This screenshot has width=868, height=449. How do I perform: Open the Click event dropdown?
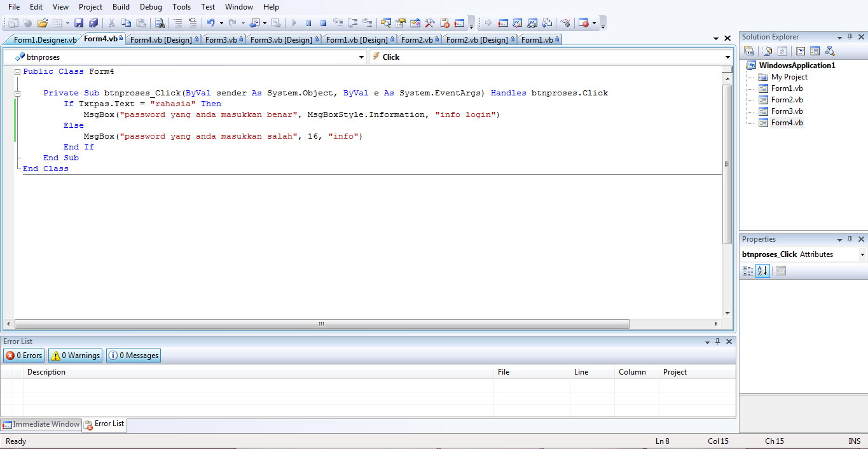click(x=727, y=57)
